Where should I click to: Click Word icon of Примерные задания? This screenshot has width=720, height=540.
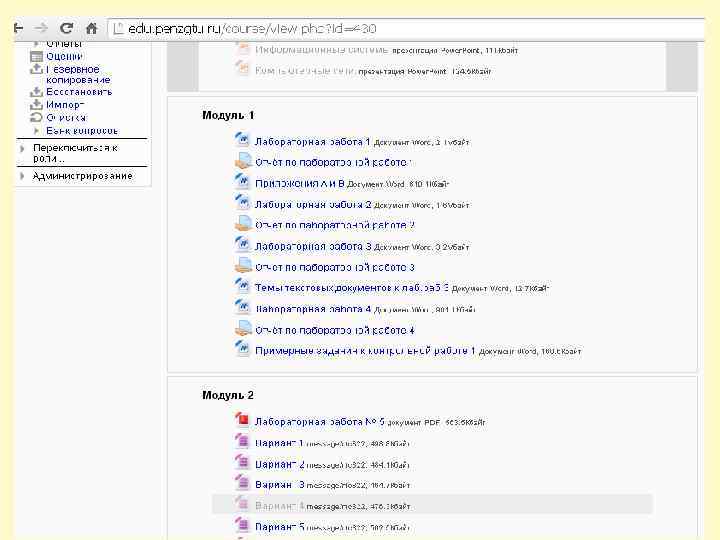[242, 349]
